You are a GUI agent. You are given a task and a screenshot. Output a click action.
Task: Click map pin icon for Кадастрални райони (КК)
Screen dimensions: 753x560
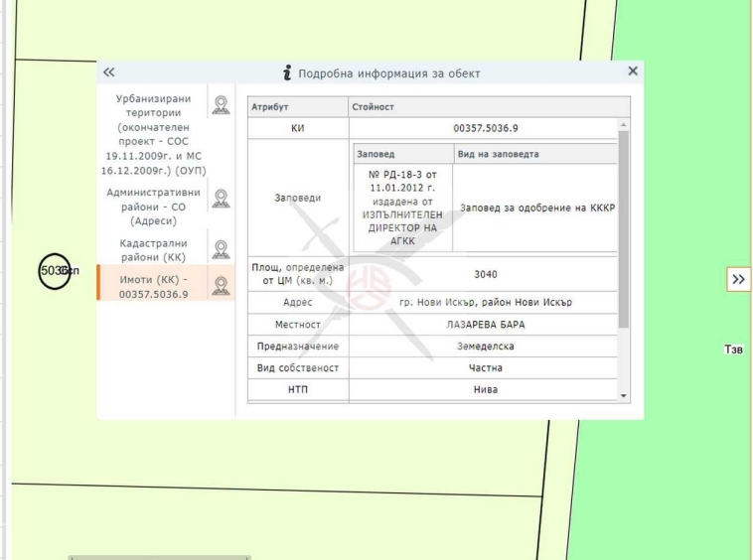coord(221,249)
